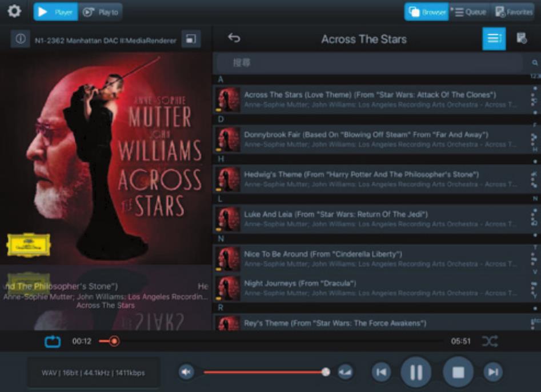Toggle shuffle playback
This screenshot has width=541, height=392.
[490, 341]
